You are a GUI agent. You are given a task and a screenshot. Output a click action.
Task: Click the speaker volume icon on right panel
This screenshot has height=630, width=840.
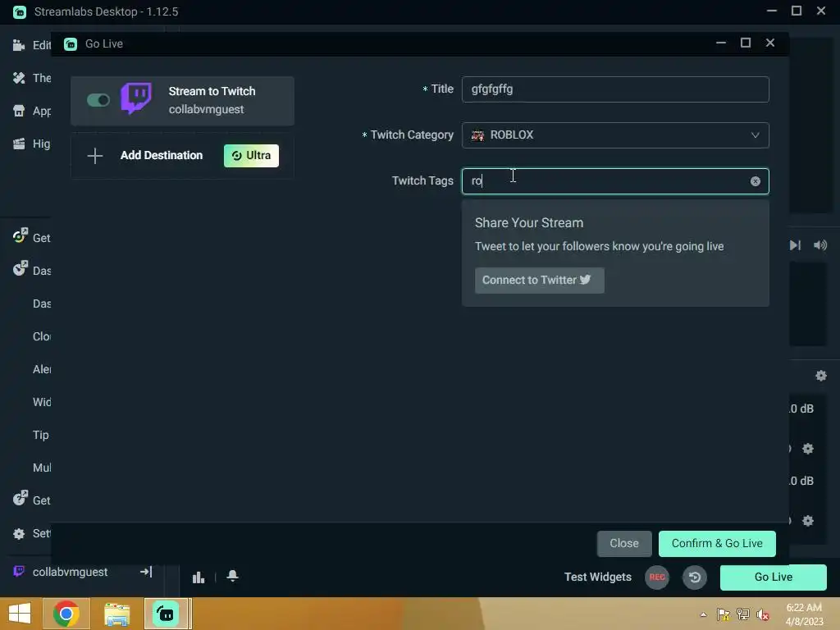click(820, 245)
